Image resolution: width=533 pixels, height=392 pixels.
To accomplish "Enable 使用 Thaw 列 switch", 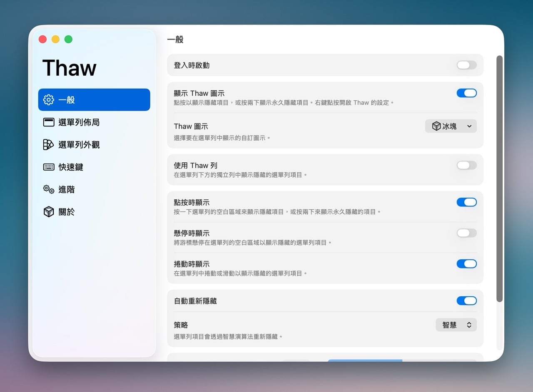I will [x=466, y=166].
